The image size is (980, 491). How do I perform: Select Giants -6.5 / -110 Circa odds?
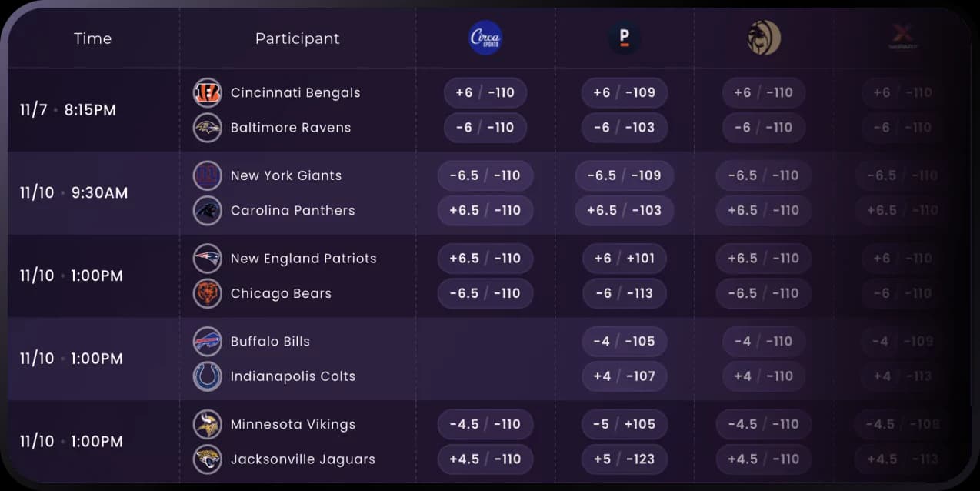(x=485, y=175)
